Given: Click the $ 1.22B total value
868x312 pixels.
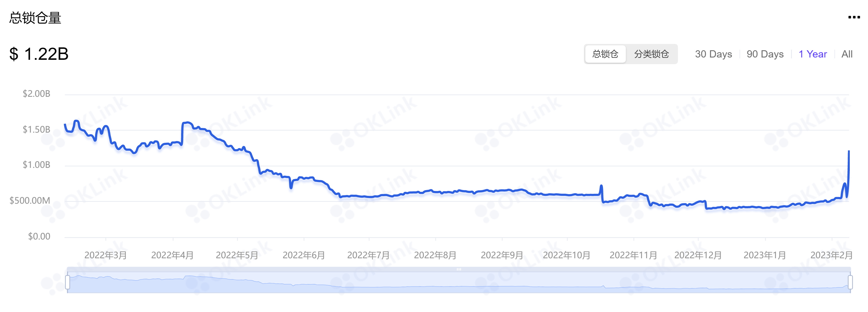Looking at the screenshot, I should point(39,54).
